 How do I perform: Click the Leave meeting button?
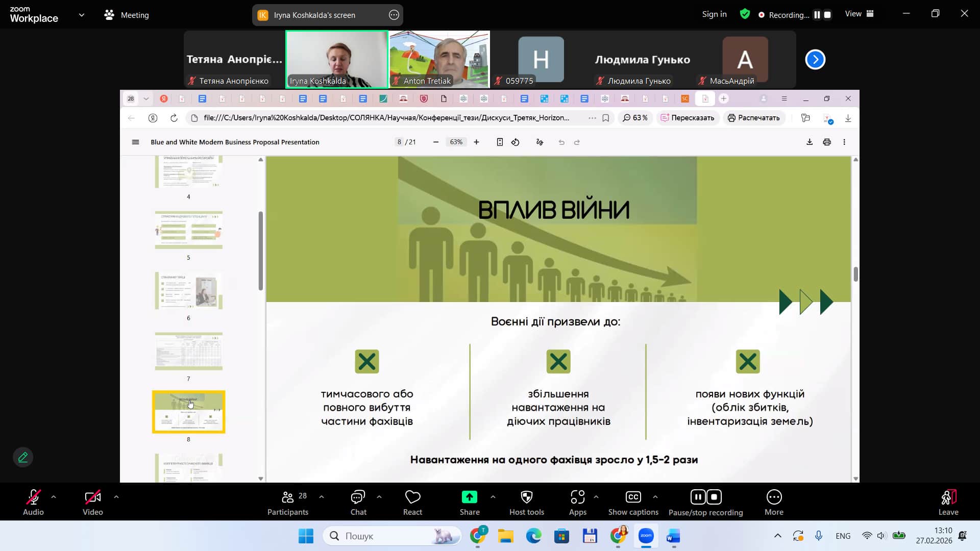click(948, 497)
